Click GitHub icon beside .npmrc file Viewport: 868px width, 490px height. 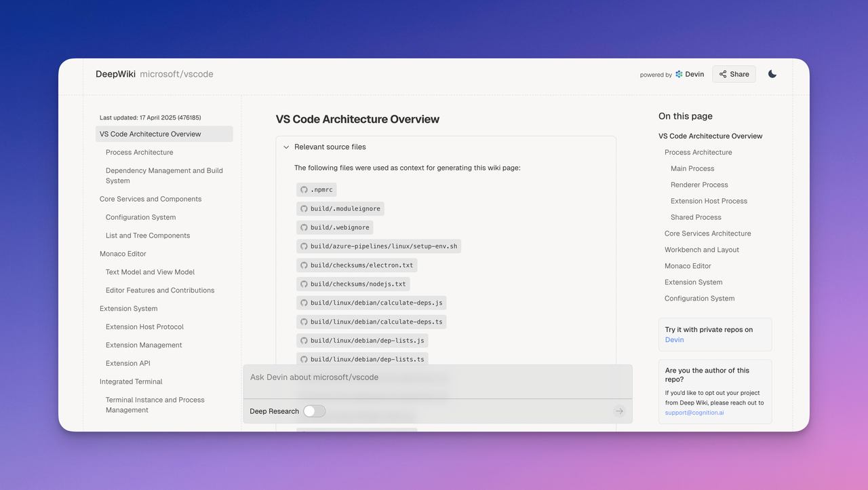pyautogui.click(x=304, y=190)
